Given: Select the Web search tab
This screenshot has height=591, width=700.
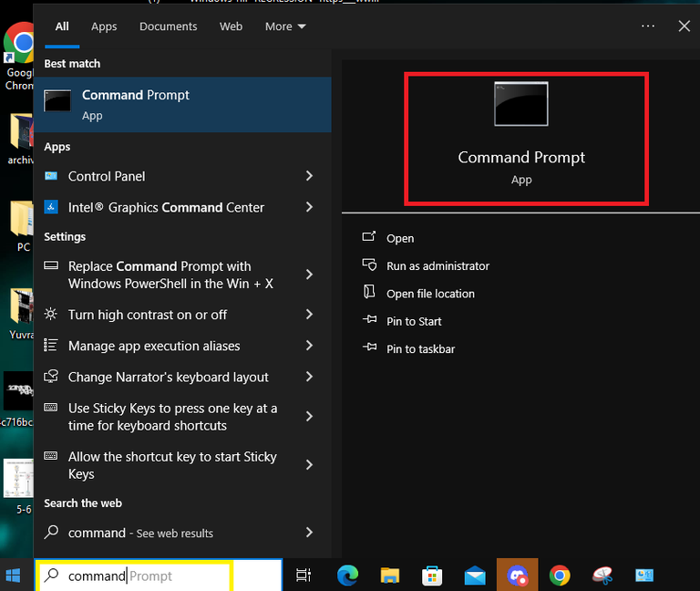Looking at the screenshot, I should (x=232, y=26).
